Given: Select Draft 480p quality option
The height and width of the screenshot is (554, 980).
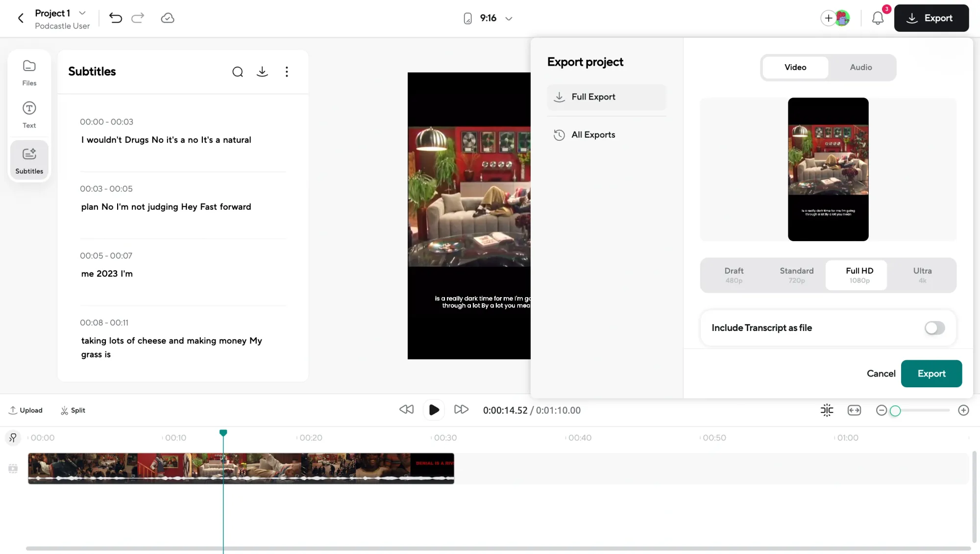Looking at the screenshot, I should [734, 275].
